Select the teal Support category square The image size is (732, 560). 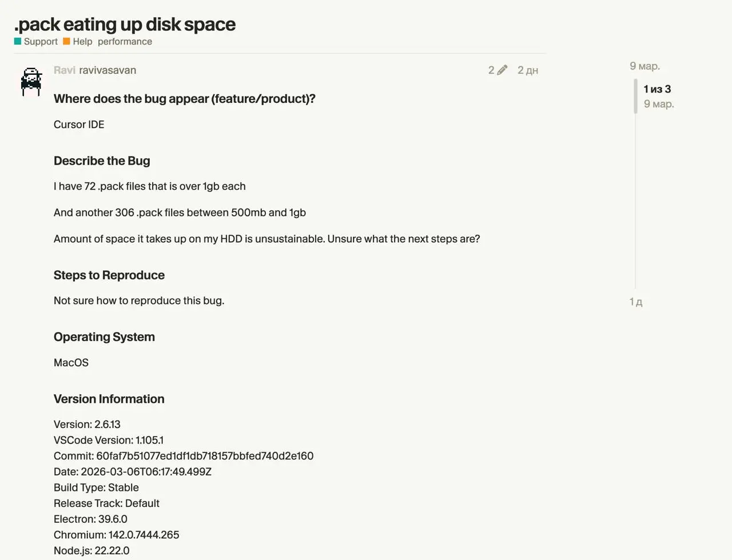pos(18,41)
